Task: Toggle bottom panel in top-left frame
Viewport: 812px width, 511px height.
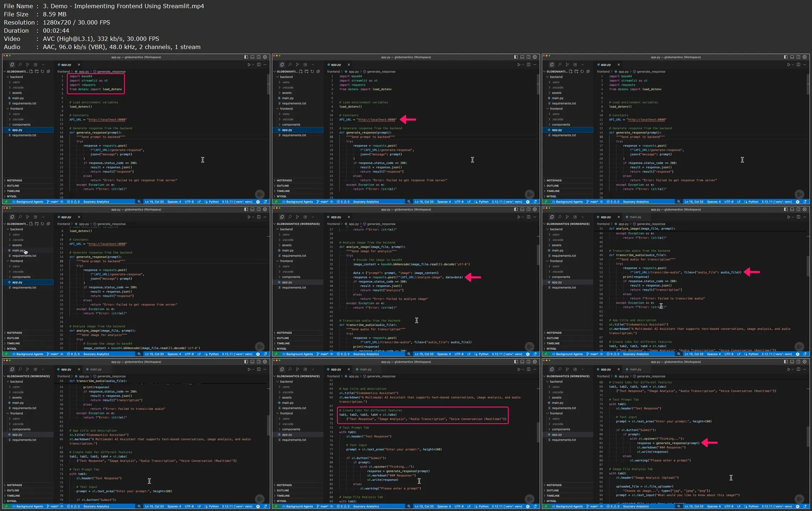Action: click(x=252, y=57)
